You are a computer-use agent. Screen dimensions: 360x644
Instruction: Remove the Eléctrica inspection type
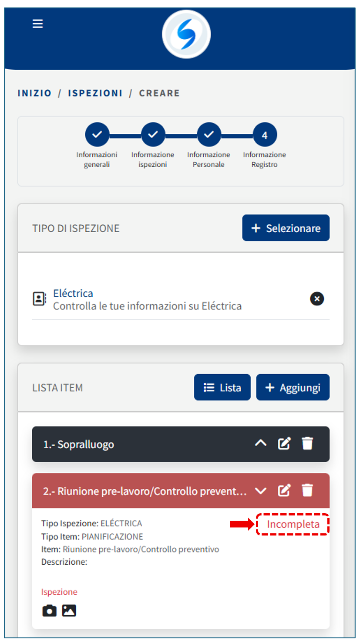(x=317, y=299)
